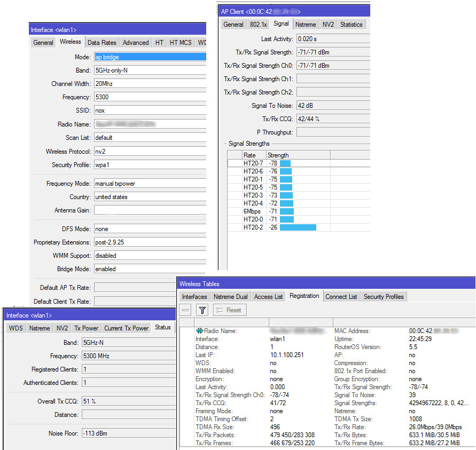Click the DFS Mode field showing none
Screen dimensions: 476x450
(150, 229)
